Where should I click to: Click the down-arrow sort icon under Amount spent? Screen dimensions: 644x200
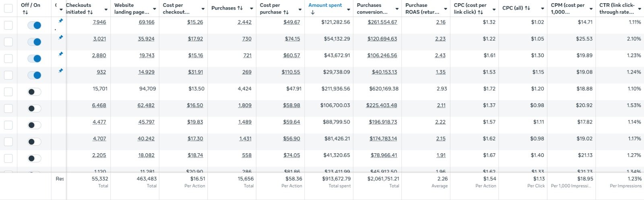(x=312, y=12)
